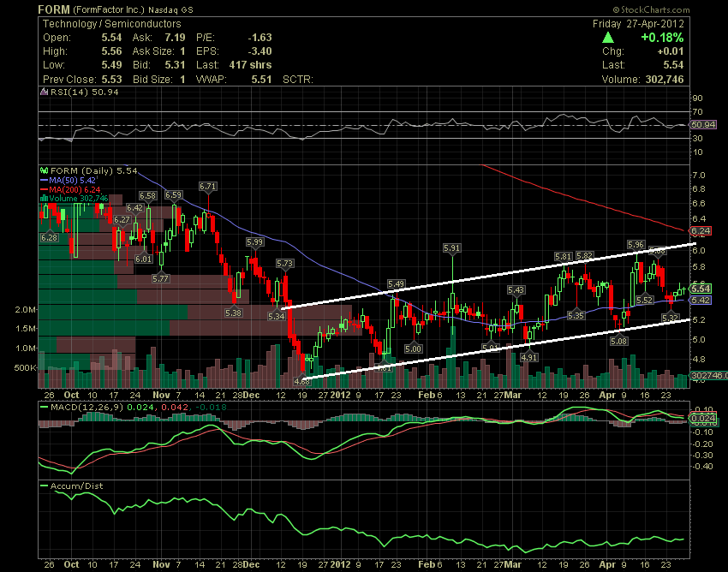728x572 pixels.
Task: Click the Accum/Dist panel label
Action: (76, 486)
